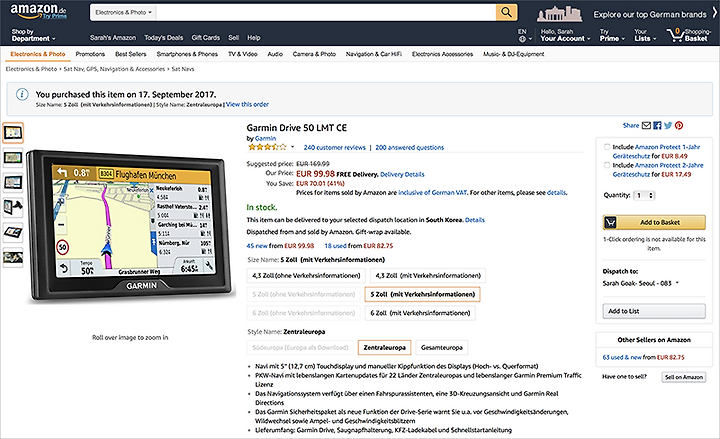The image size is (720, 439).
Task: Select 4,3 Zoll ohne Verkehrsinformationen option
Action: coord(306,276)
